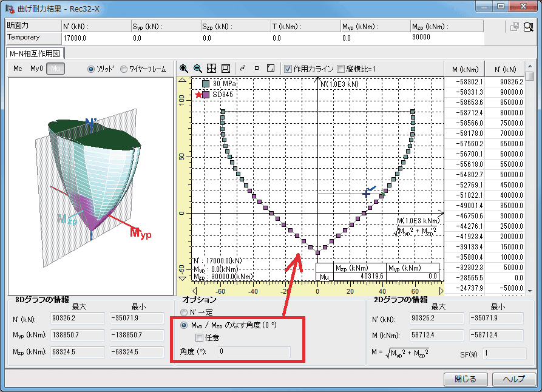This screenshot has width=542, height=392.
Task: Enable the 縦横比=1 checkbox
Action: point(341,69)
